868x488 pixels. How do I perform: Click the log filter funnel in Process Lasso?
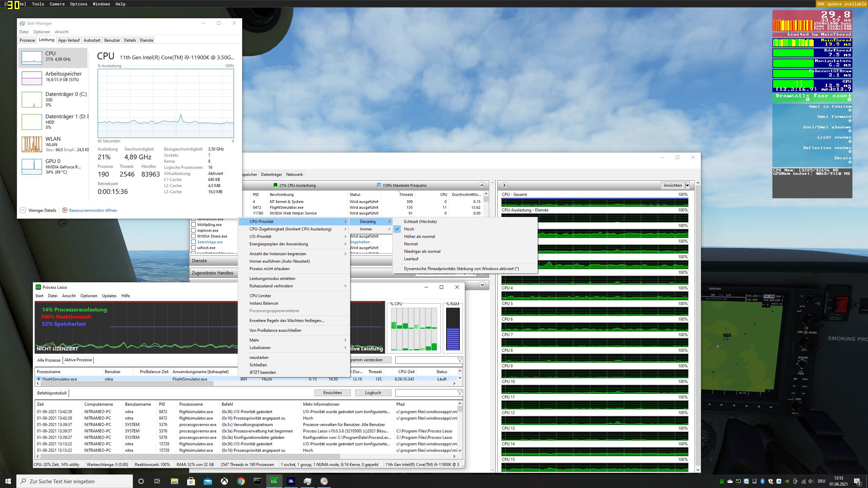pyautogui.click(x=459, y=393)
